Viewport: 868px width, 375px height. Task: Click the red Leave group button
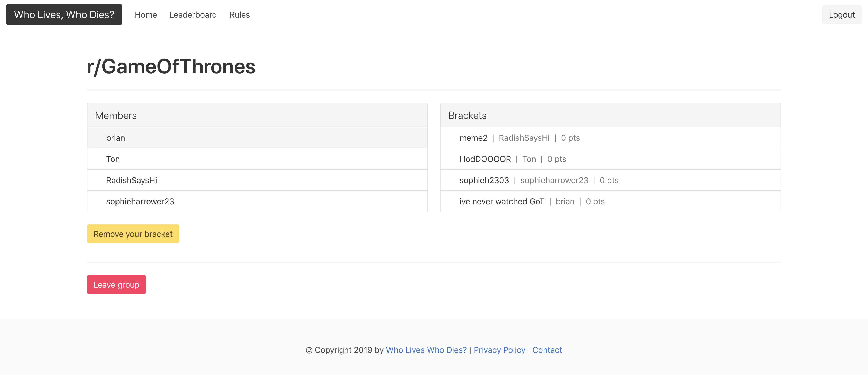[116, 285]
